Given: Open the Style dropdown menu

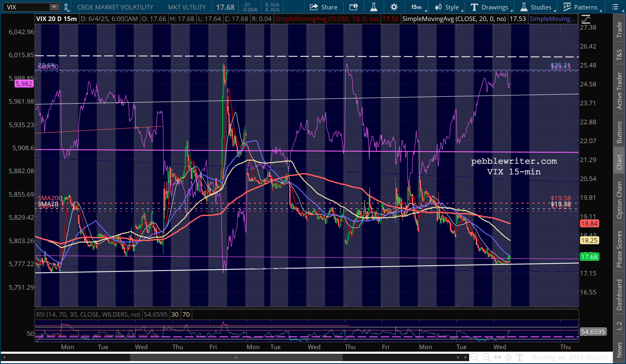Looking at the screenshot, I should [x=448, y=7].
